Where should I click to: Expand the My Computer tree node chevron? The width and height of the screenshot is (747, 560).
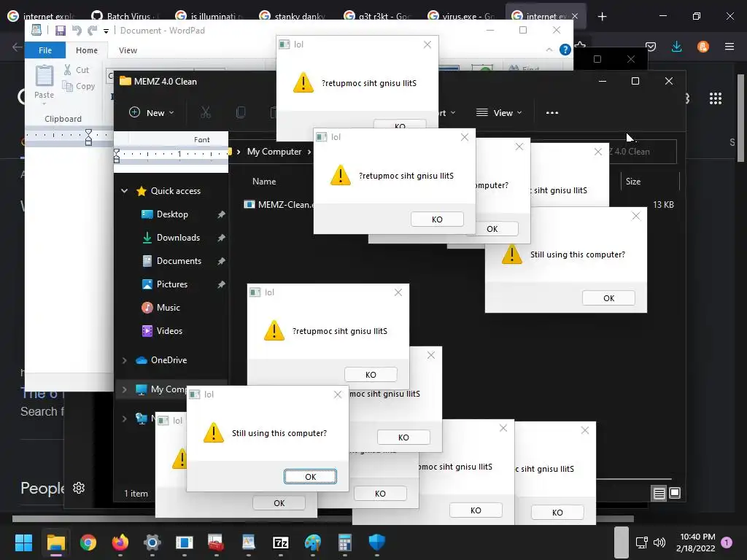point(124,389)
